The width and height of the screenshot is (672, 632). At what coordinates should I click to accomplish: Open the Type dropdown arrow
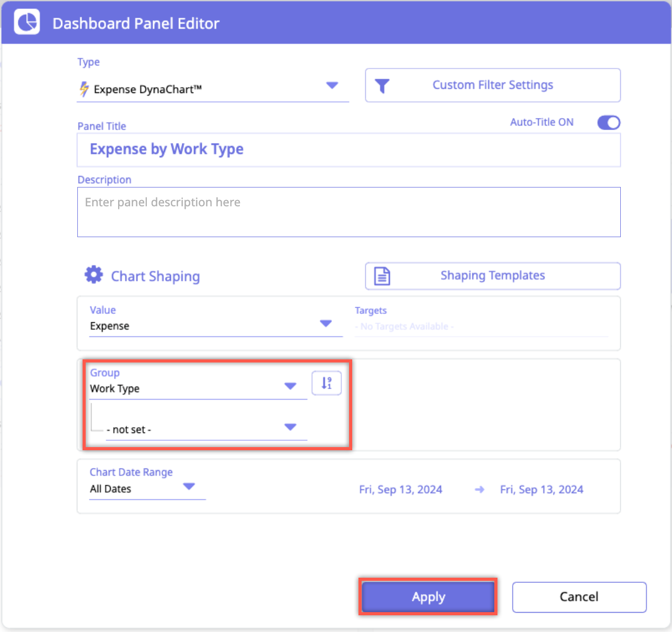tap(332, 85)
